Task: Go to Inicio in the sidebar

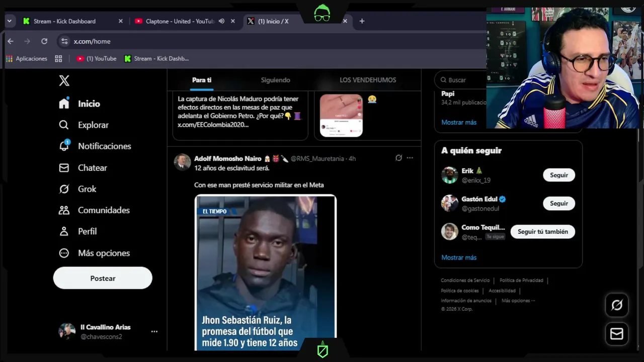Action: pos(79,104)
